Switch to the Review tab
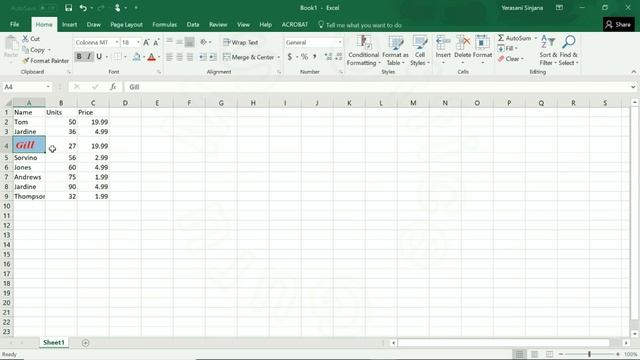The height and width of the screenshot is (360, 640). point(218,24)
